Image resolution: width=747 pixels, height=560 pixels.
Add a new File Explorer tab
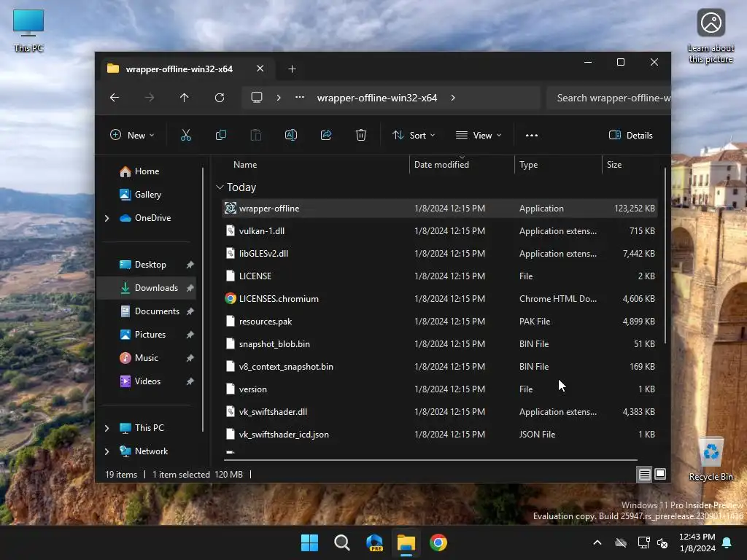click(x=292, y=69)
